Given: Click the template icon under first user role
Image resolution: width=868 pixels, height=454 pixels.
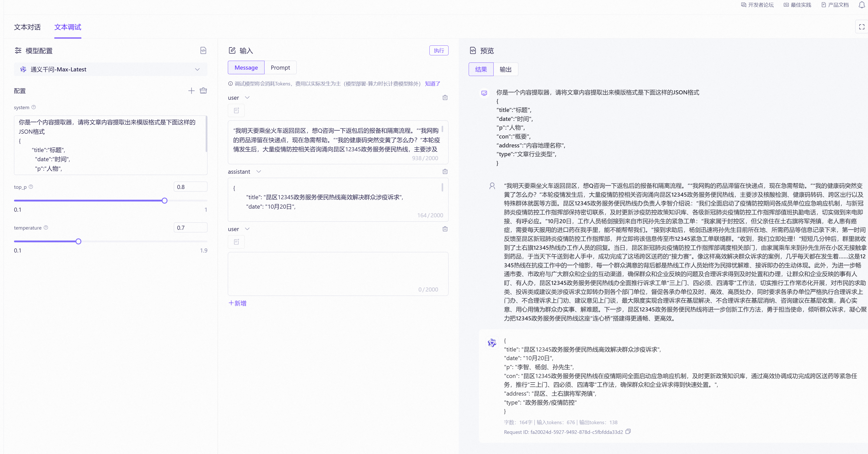Looking at the screenshot, I should point(236,111).
